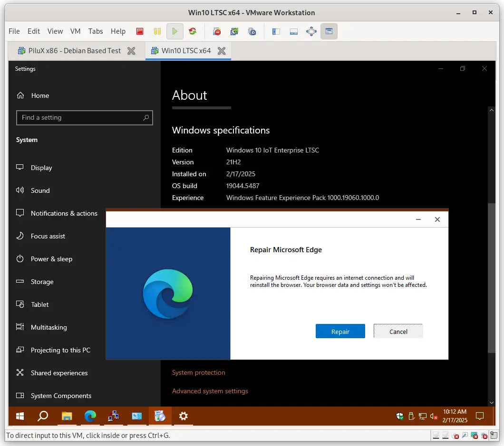Viewport: 504px width, 446px height.
Task: Click the Safely Remove Hardware USB tray icon
Action: 411,417
